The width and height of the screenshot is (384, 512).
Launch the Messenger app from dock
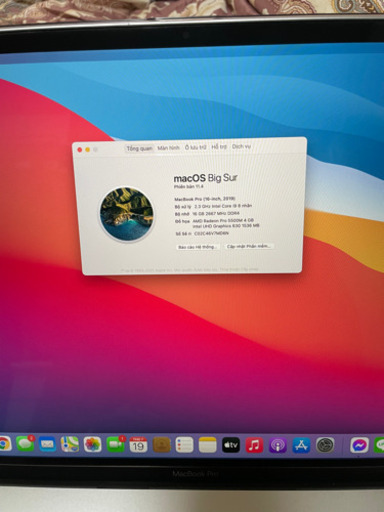(x=359, y=445)
